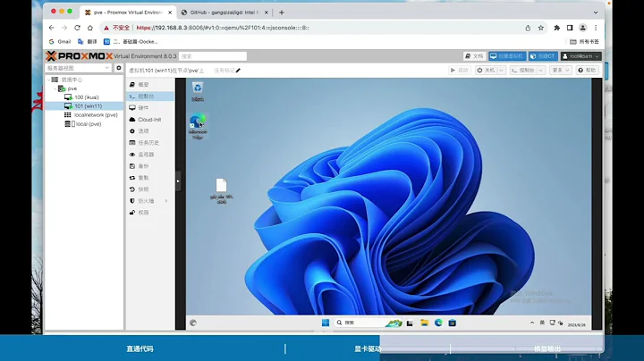Image resolution: width=644 pixels, height=361 pixels.
Task: Select VM 100 (ikuai) in the tree
Action: pos(87,97)
